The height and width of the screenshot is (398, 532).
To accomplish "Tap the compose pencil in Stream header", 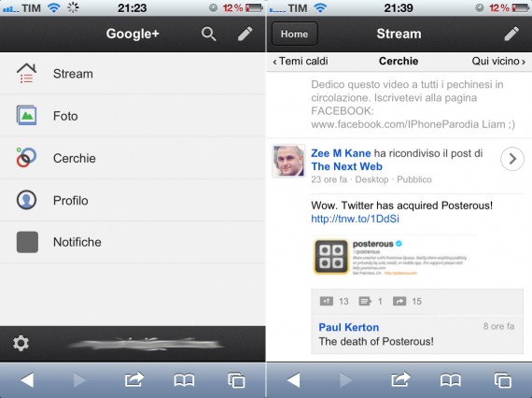I will click(x=511, y=34).
